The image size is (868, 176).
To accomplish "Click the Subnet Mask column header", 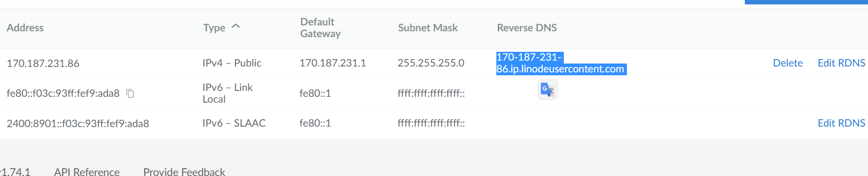I will (x=428, y=28).
